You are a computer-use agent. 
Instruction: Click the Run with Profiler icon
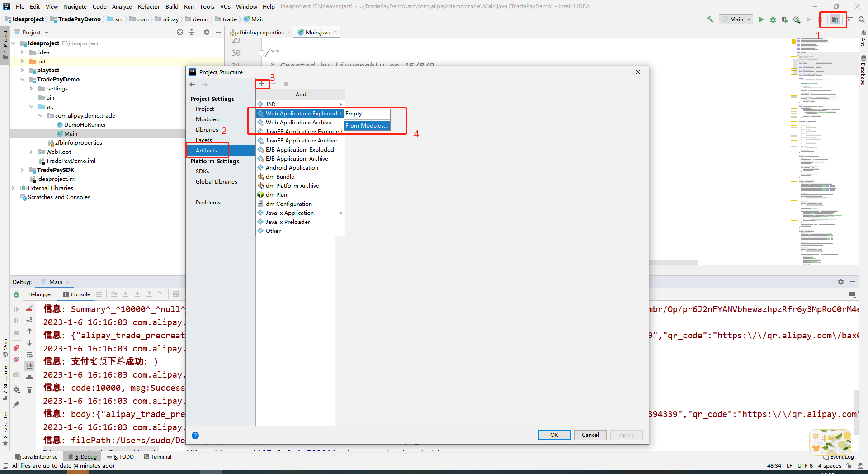click(x=797, y=19)
